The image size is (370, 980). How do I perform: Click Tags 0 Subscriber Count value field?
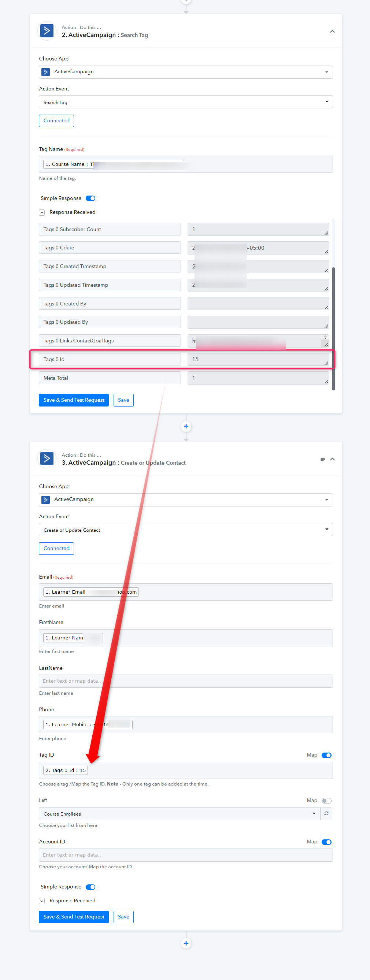[x=258, y=229]
